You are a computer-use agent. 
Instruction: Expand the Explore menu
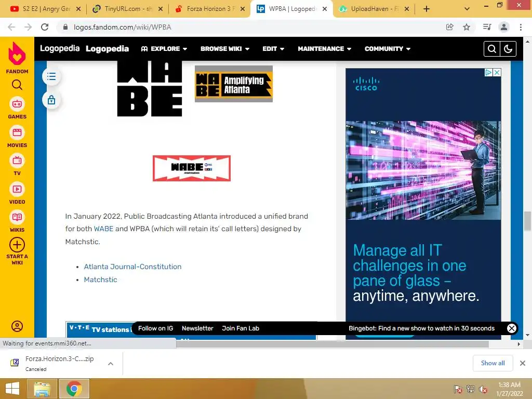(164, 49)
